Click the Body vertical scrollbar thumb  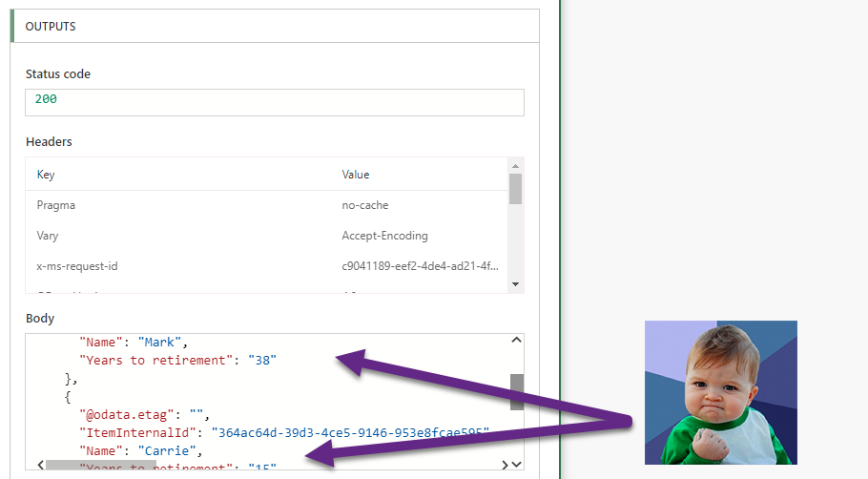(x=516, y=391)
